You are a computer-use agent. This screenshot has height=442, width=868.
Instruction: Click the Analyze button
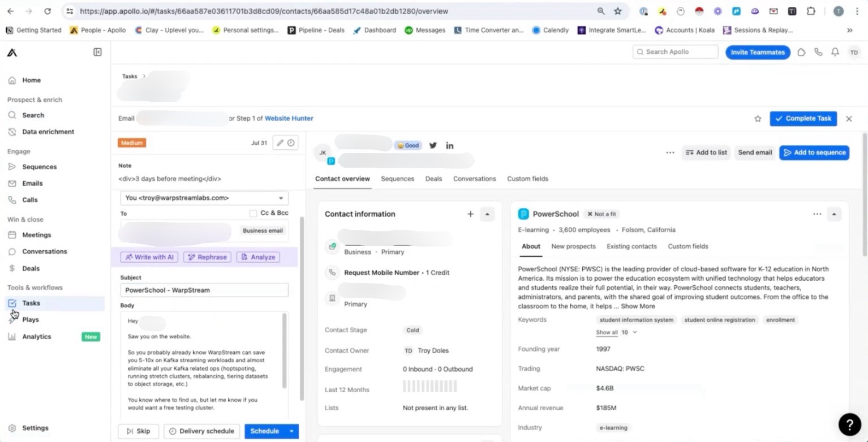click(x=258, y=257)
